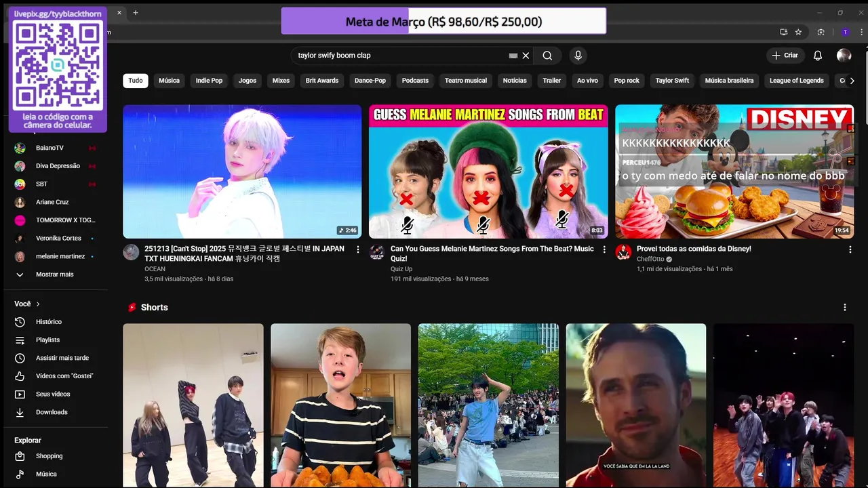Select the Dance-Pop filter chip
This screenshot has width=868, height=488.
[x=370, y=81]
